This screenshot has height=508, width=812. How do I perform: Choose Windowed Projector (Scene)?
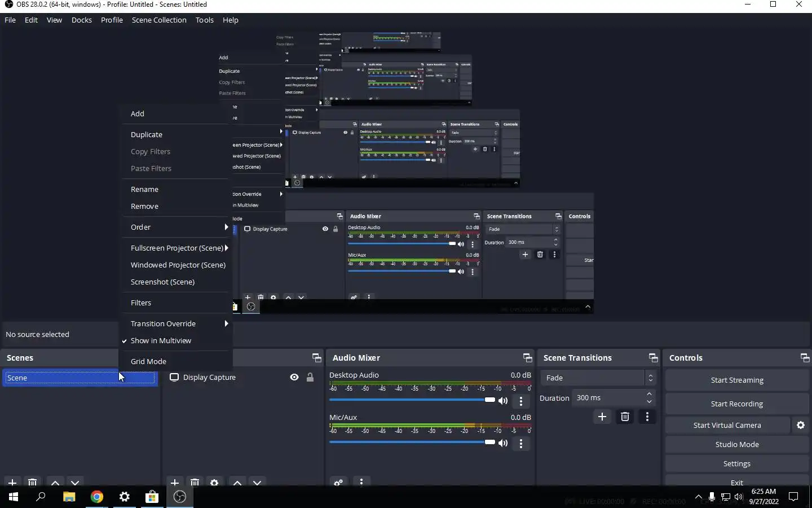(x=176, y=265)
